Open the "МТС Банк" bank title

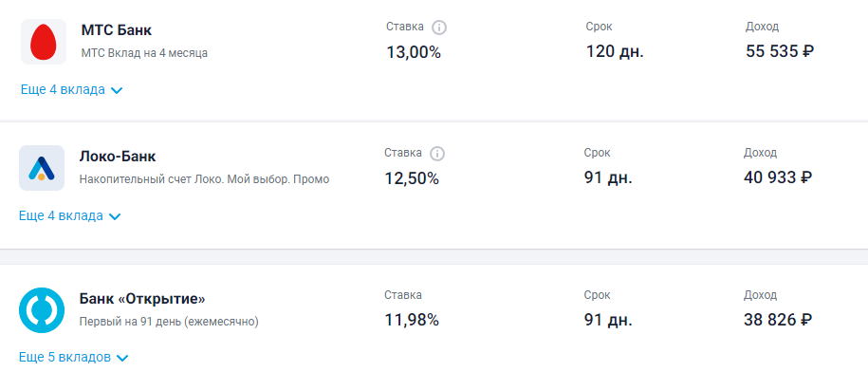point(117,30)
